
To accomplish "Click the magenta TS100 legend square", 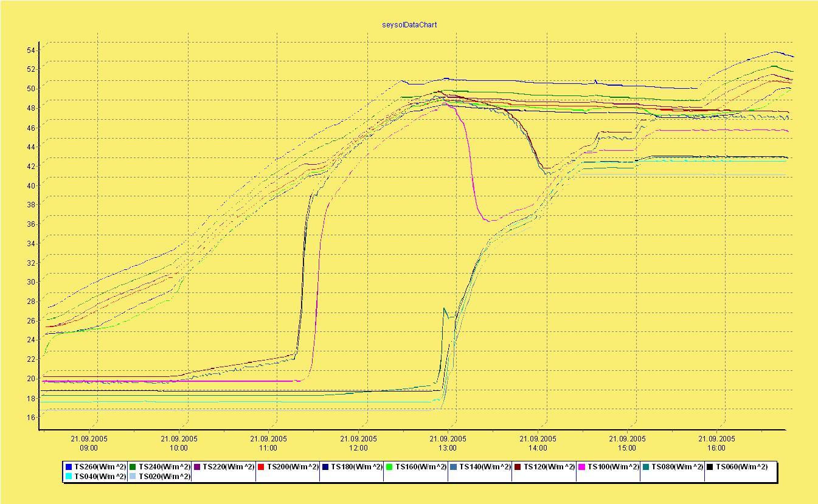I will pos(581,467).
